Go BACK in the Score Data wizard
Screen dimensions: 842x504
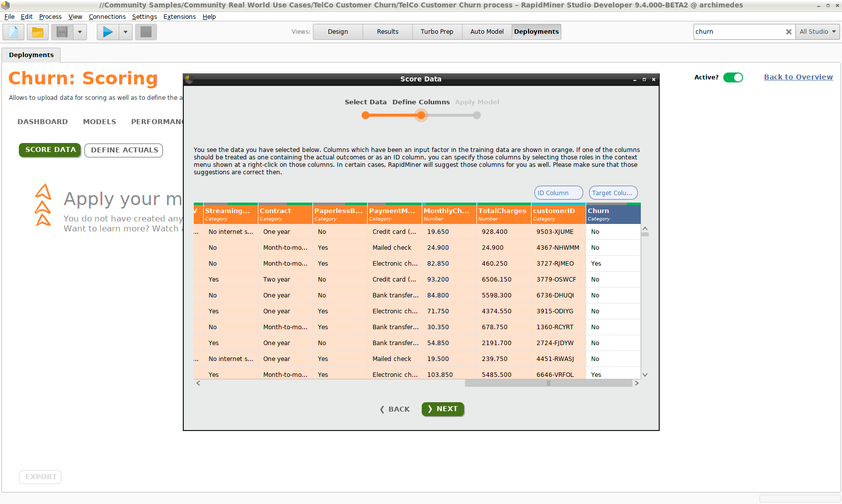tap(394, 409)
